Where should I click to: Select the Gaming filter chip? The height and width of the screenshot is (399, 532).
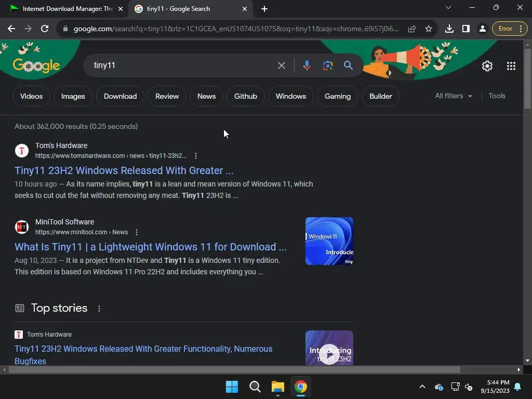(338, 96)
